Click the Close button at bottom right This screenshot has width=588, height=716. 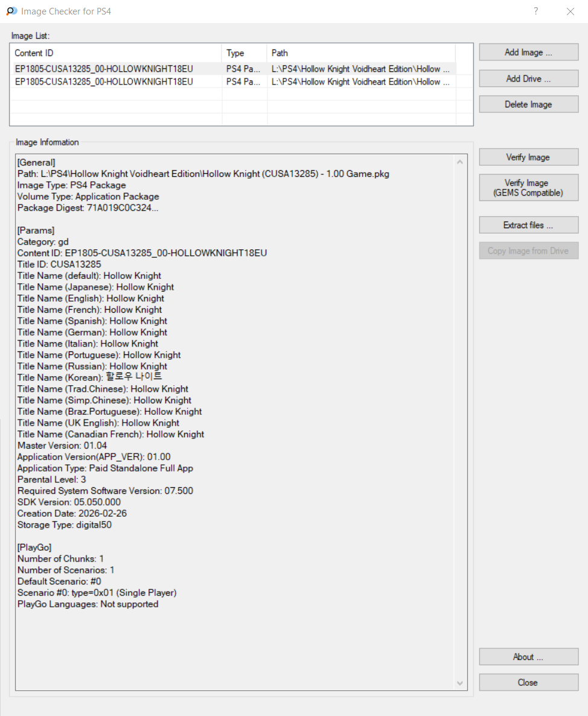529,682
